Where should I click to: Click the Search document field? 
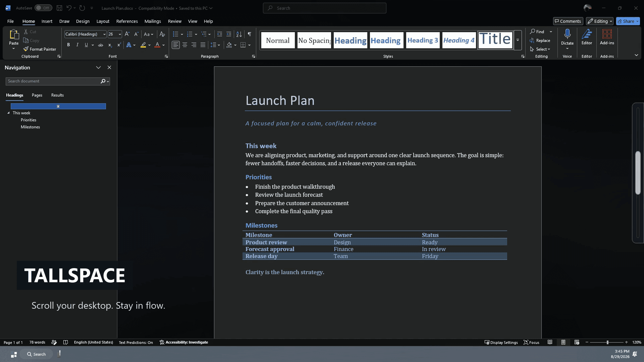[53, 81]
